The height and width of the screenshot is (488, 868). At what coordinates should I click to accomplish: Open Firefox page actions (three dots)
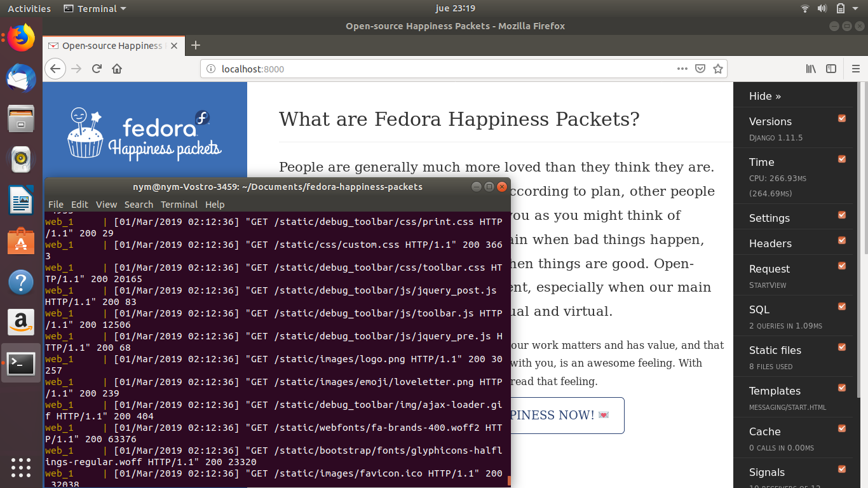coord(682,69)
